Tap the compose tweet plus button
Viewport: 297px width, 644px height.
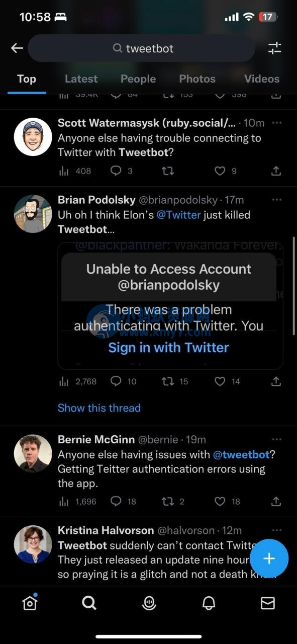(269, 558)
